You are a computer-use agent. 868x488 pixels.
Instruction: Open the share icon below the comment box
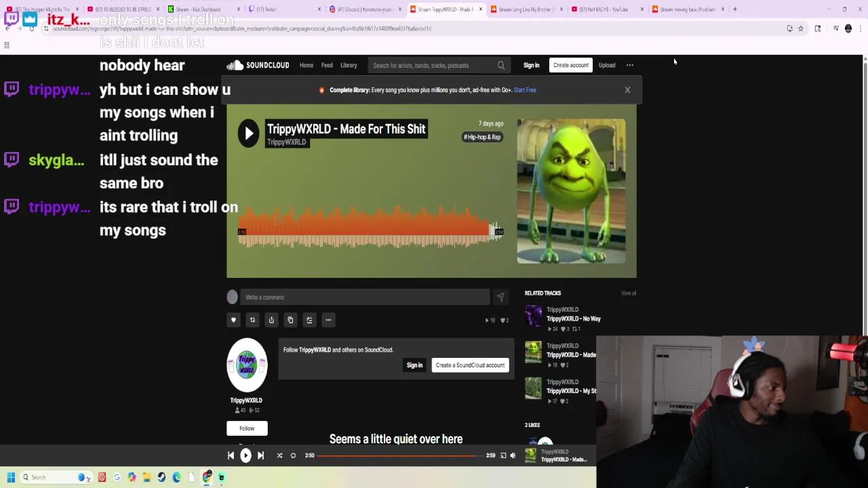click(x=271, y=320)
